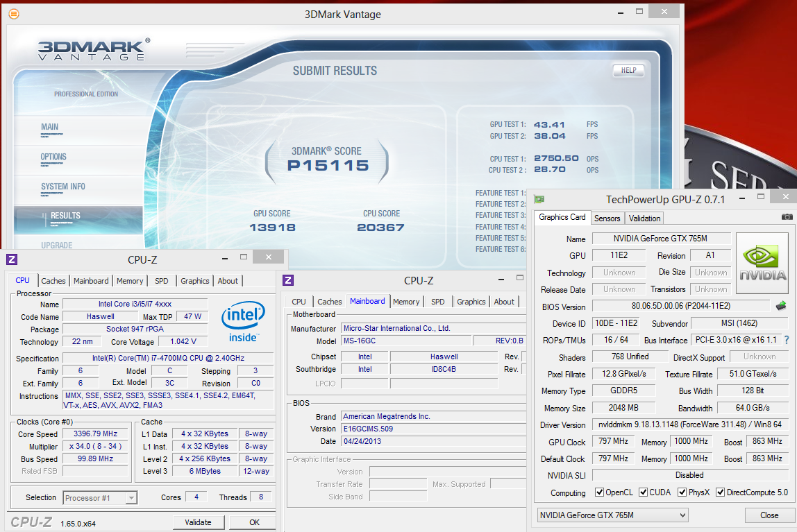This screenshot has height=532, width=797.
Task: Click the BIOS save chip icon in GPU-Z
Action: click(781, 306)
